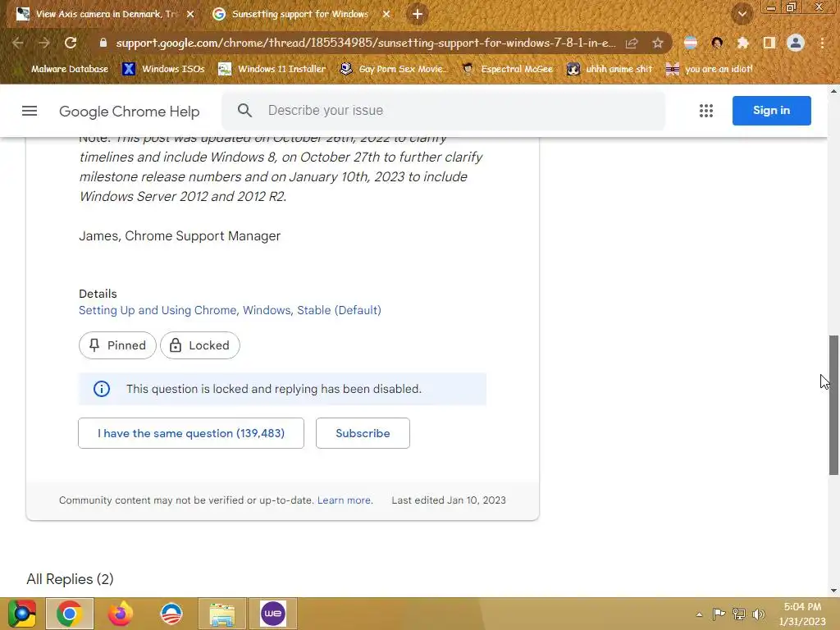
Task: Open the purple 'we' taskbar app
Action: coord(273,614)
